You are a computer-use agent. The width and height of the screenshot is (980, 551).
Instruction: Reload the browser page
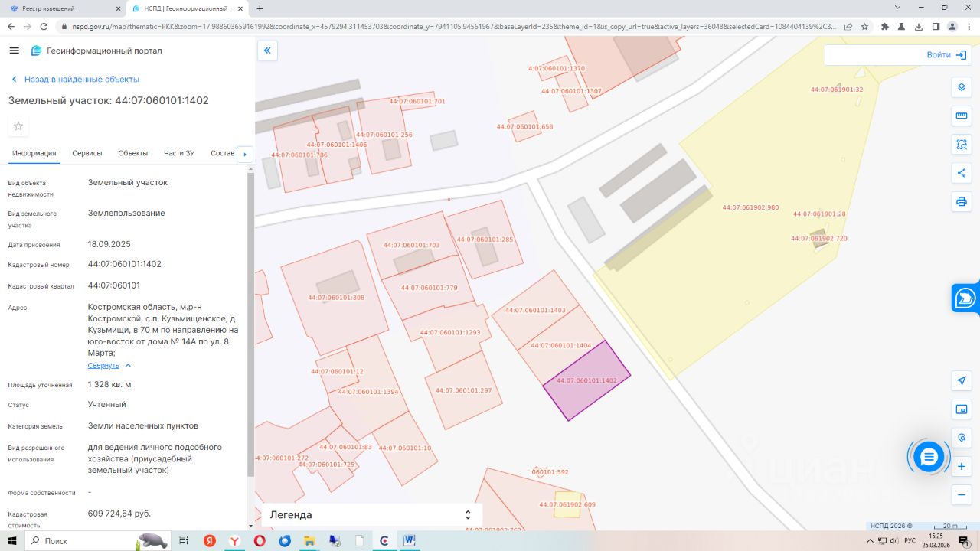(45, 26)
